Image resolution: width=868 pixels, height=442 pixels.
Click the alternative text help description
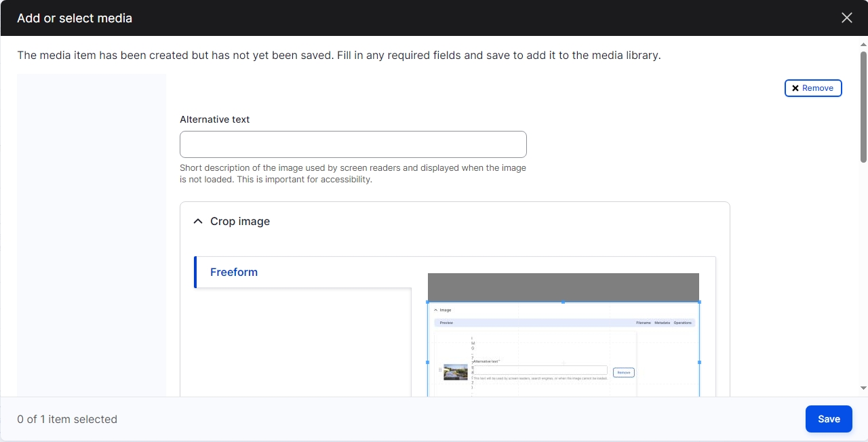[353, 174]
